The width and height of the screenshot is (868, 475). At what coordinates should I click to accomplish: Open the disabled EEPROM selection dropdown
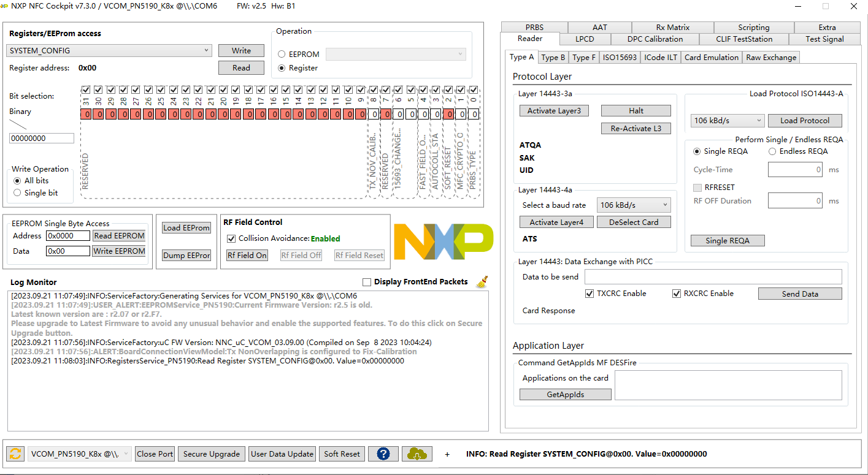396,55
